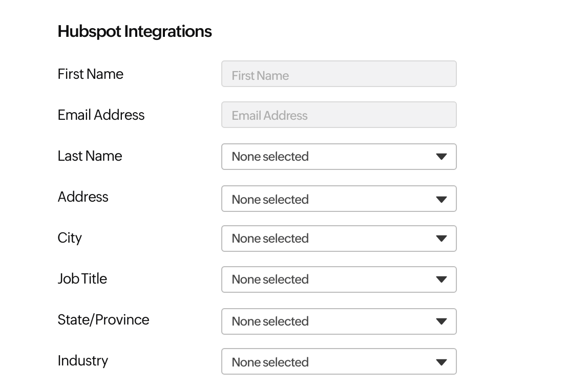588x389 pixels.
Task: Click the Email Address field label
Action: click(x=101, y=115)
